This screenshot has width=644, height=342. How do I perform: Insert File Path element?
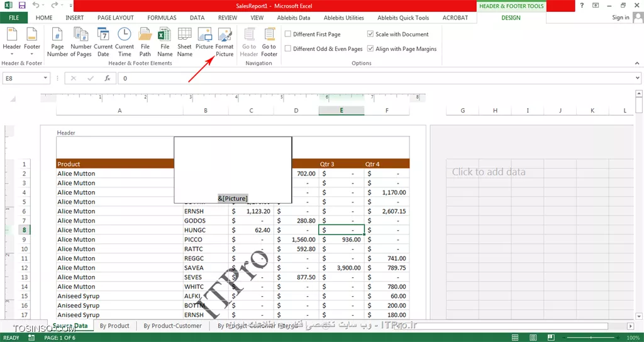tap(145, 42)
